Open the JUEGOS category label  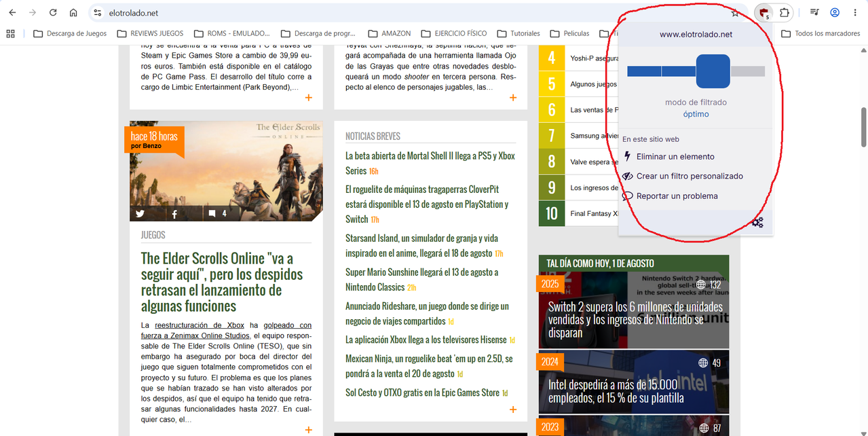click(x=153, y=235)
